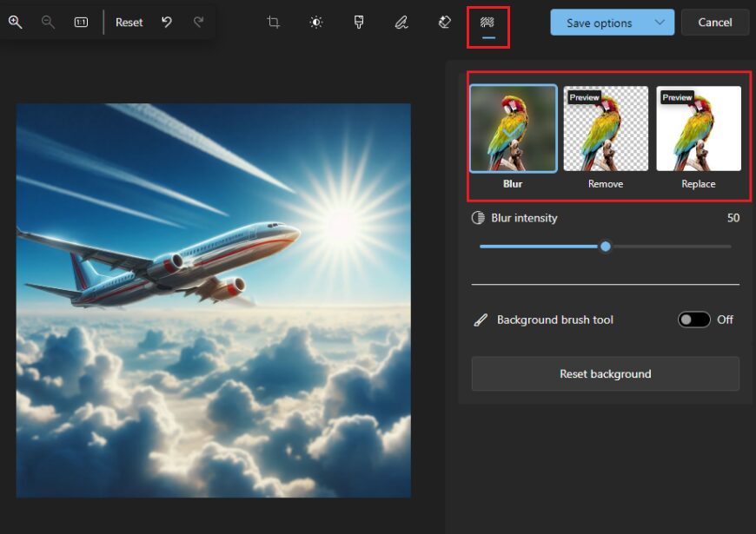Click the Reset button in toolbar
Image resolution: width=756 pixels, height=534 pixels.
pos(129,23)
